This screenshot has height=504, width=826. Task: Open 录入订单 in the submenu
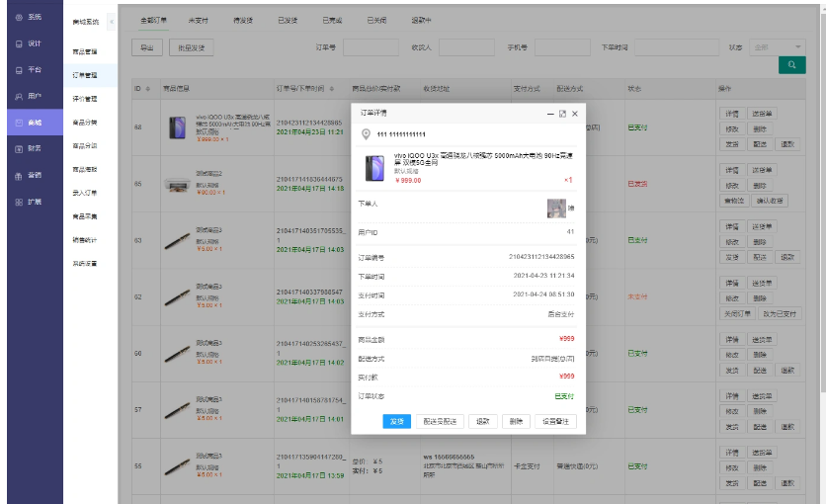85,193
